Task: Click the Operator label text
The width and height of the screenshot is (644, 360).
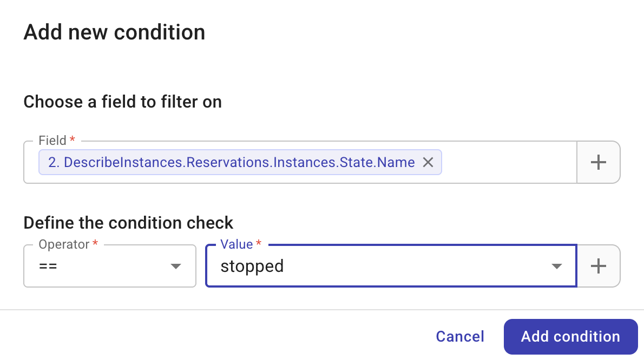Action: click(64, 244)
